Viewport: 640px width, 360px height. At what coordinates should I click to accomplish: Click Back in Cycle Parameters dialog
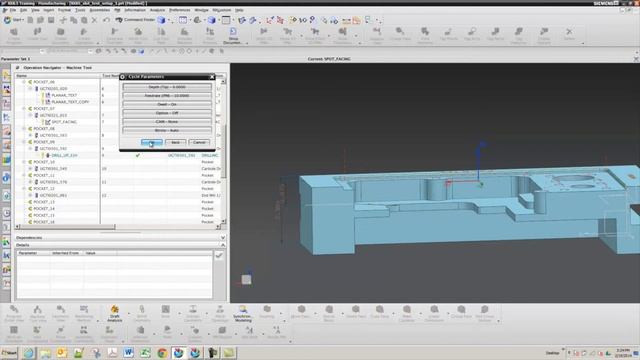(x=176, y=142)
